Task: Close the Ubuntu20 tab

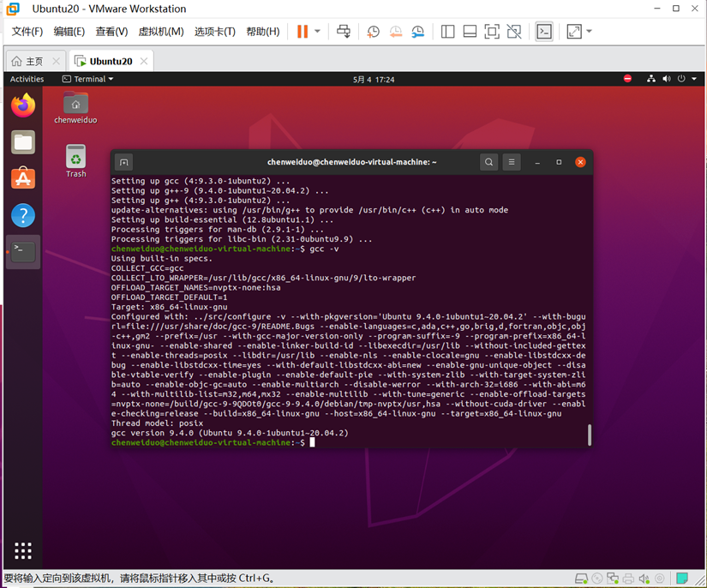Action: pos(144,61)
